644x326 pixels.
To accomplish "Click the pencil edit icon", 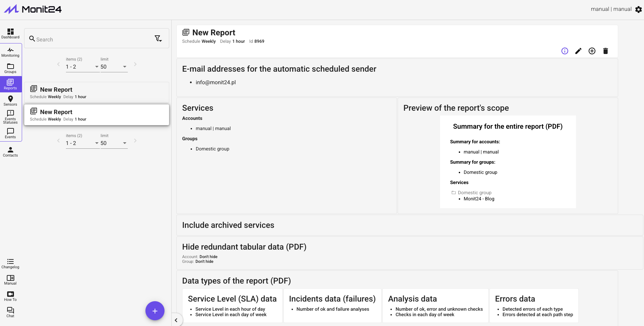I will point(578,51).
